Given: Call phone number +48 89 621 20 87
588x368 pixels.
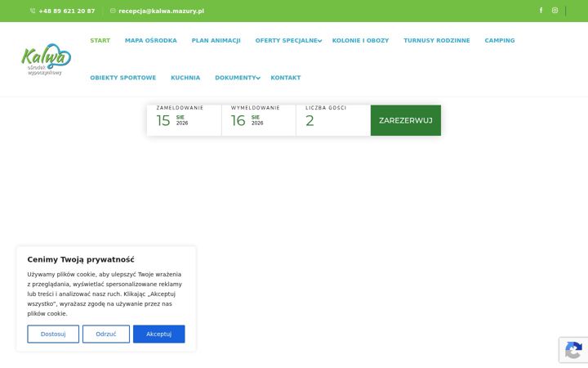Looking at the screenshot, I should [67, 11].
